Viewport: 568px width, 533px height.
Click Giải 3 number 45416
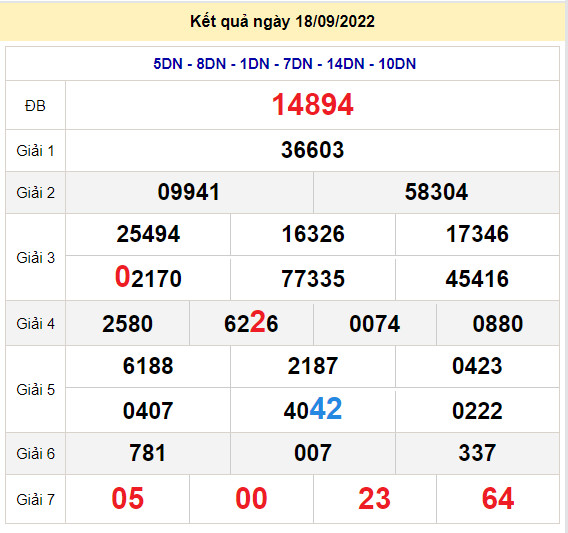click(477, 279)
